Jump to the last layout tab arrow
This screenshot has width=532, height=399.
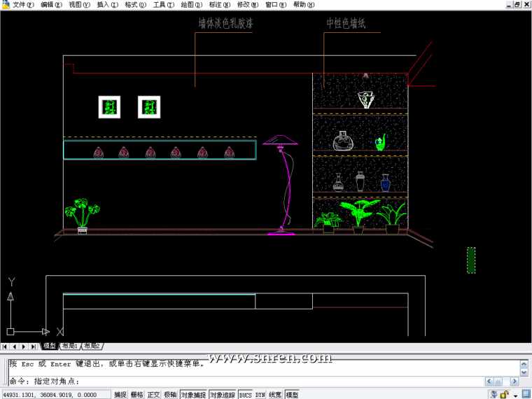[34, 346]
